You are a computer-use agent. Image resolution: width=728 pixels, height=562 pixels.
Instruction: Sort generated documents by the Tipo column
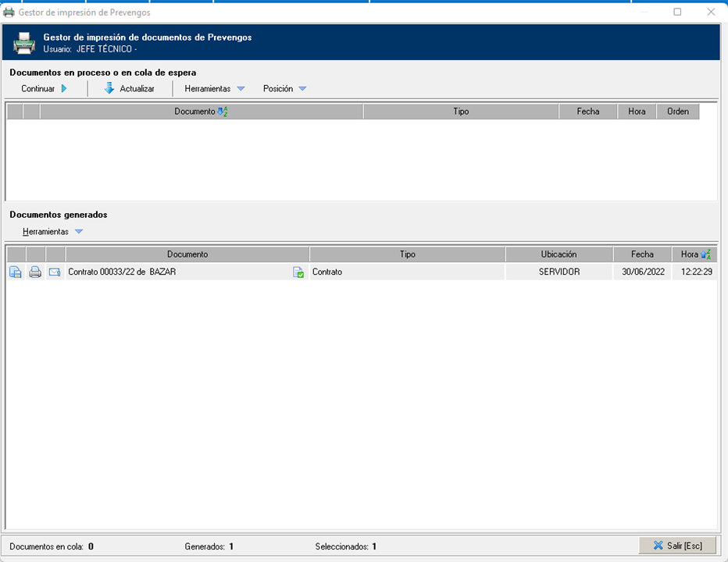point(407,254)
